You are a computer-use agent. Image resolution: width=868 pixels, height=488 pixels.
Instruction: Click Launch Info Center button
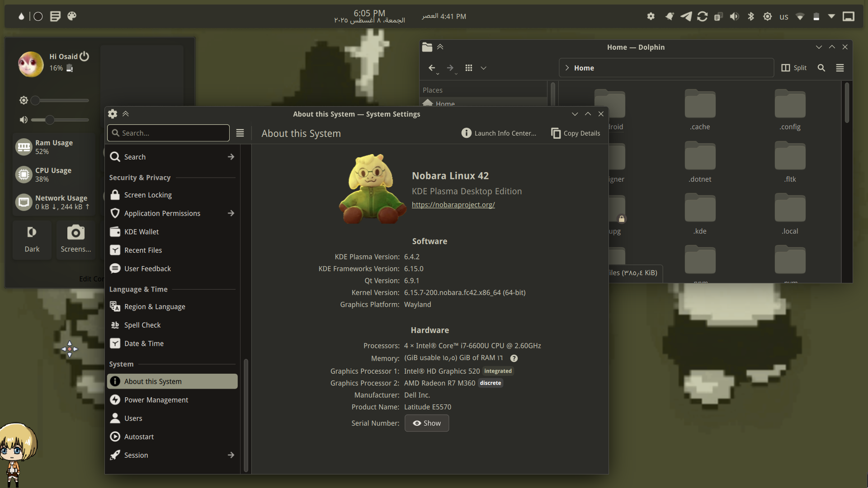[499, 133]
